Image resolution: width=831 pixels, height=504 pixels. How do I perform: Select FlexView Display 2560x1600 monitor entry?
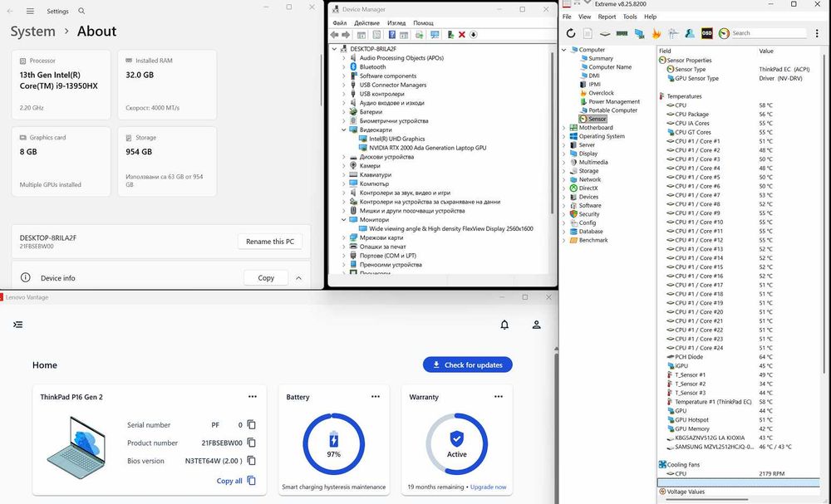451,228
